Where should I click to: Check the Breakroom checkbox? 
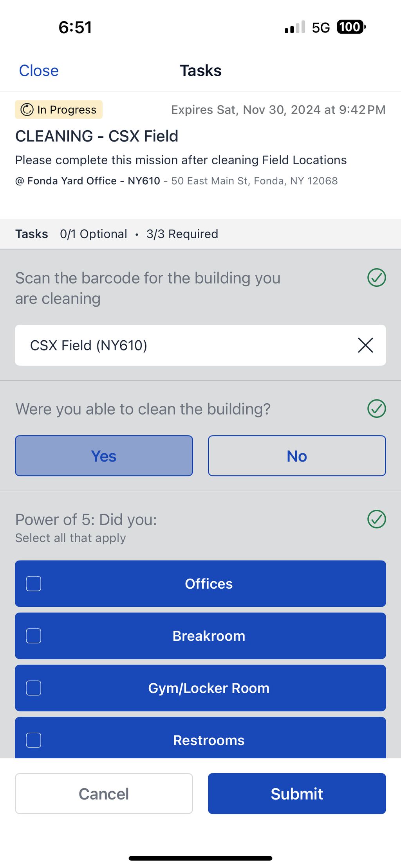pyautogui.click(x=34, y=636)
